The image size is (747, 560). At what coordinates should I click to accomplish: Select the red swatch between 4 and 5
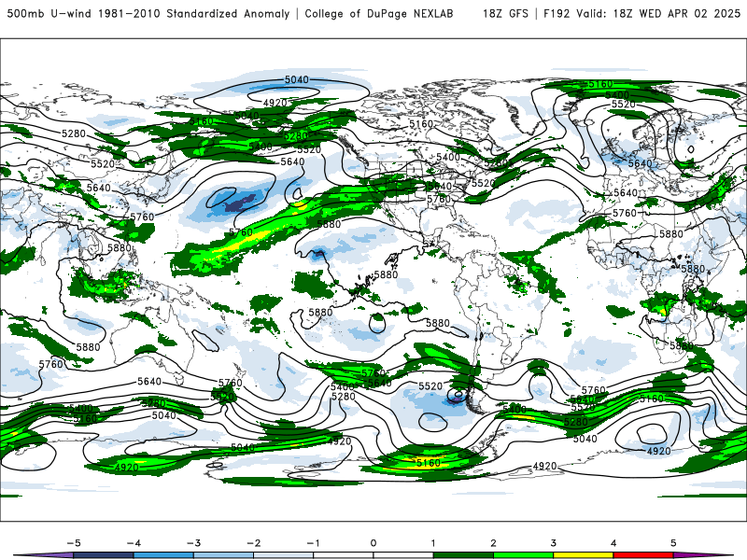(x=643, y=555)
